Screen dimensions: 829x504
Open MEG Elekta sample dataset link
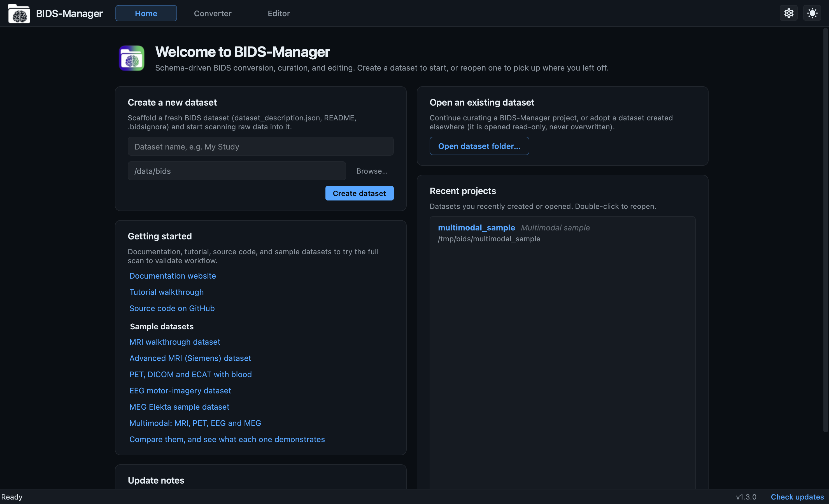click(x=179, y=407)
